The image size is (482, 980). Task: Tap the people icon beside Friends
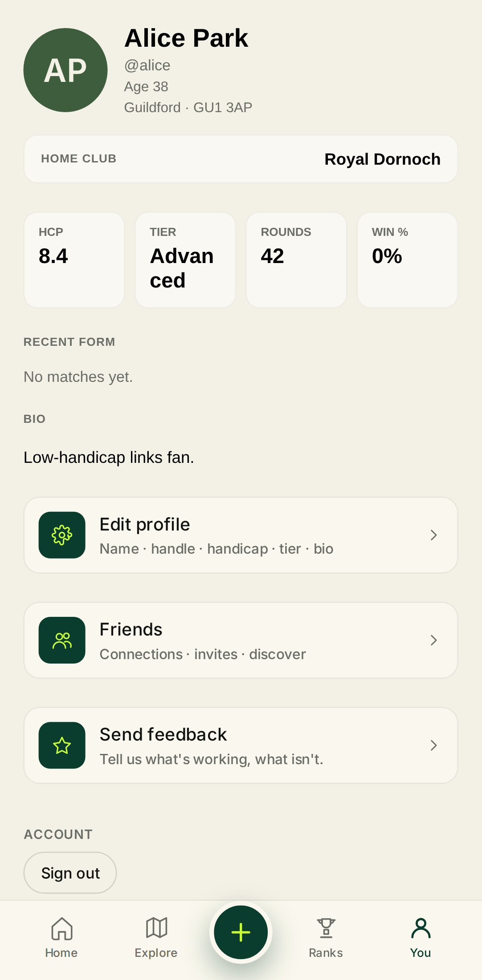click(x=62, y=640)
